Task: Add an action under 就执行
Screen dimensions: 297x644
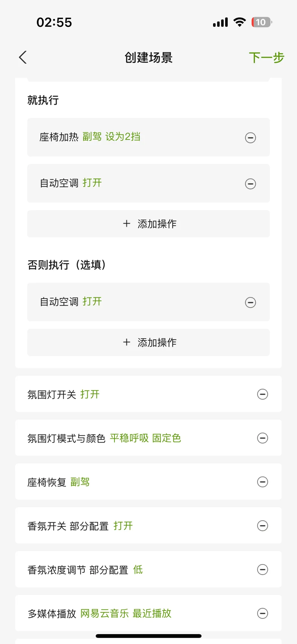Action: click(148, 224)
